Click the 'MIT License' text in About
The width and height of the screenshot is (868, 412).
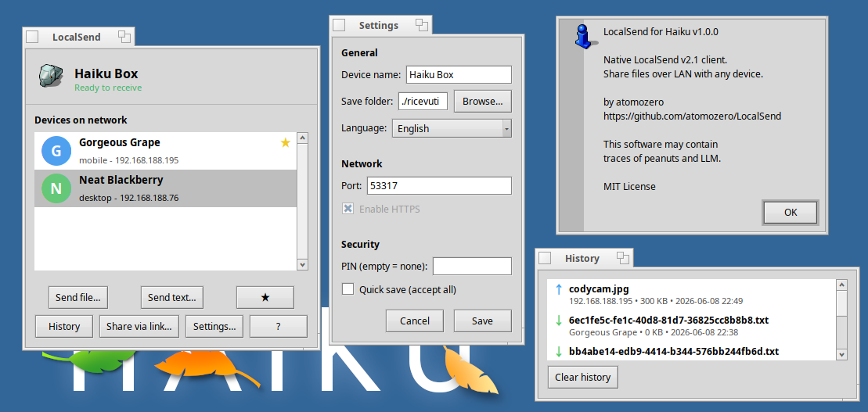coord(629,186)
